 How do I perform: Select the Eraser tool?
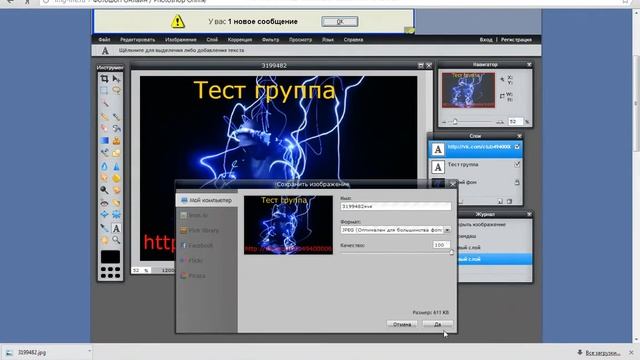pos(104,129)
